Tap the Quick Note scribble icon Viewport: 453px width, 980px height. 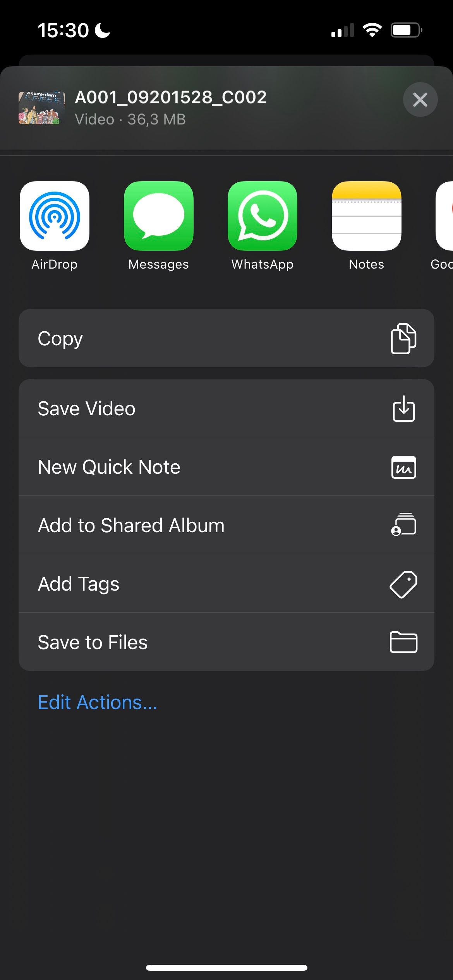pos(403,467)
